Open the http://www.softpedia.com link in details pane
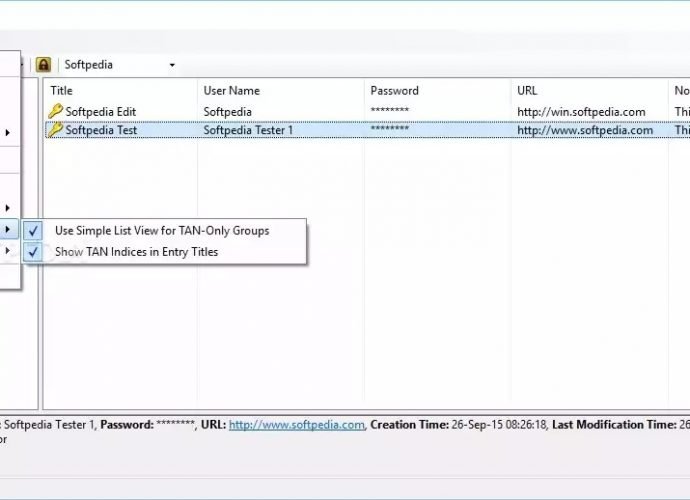Viewport: 690px width, 500px height. click(297, 425)
